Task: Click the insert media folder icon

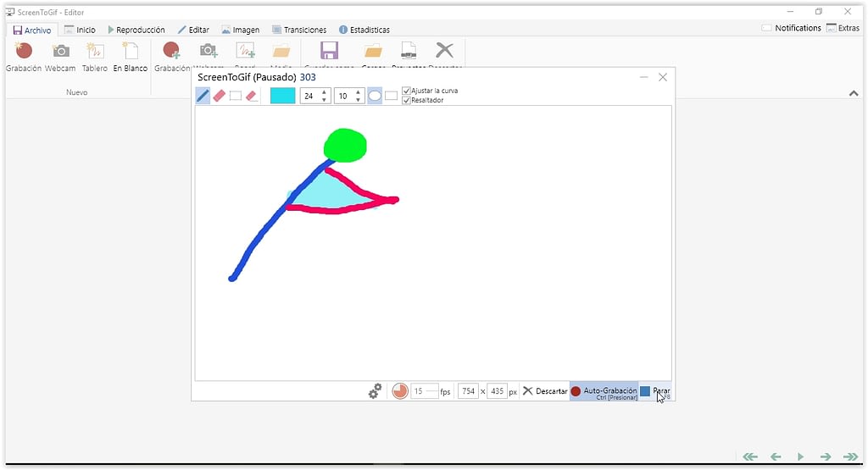Action: (281, 52)
